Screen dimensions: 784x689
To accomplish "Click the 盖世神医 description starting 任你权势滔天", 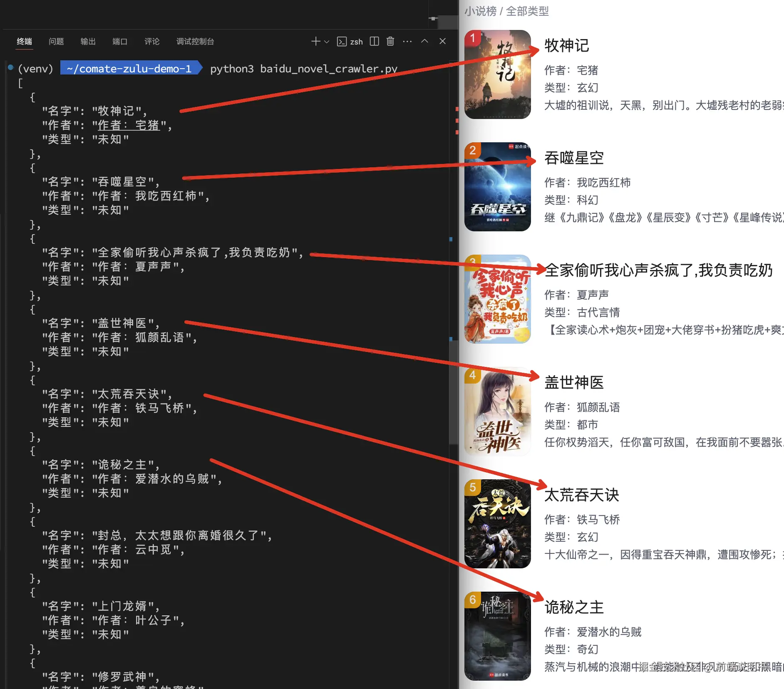I will (664, 442).
